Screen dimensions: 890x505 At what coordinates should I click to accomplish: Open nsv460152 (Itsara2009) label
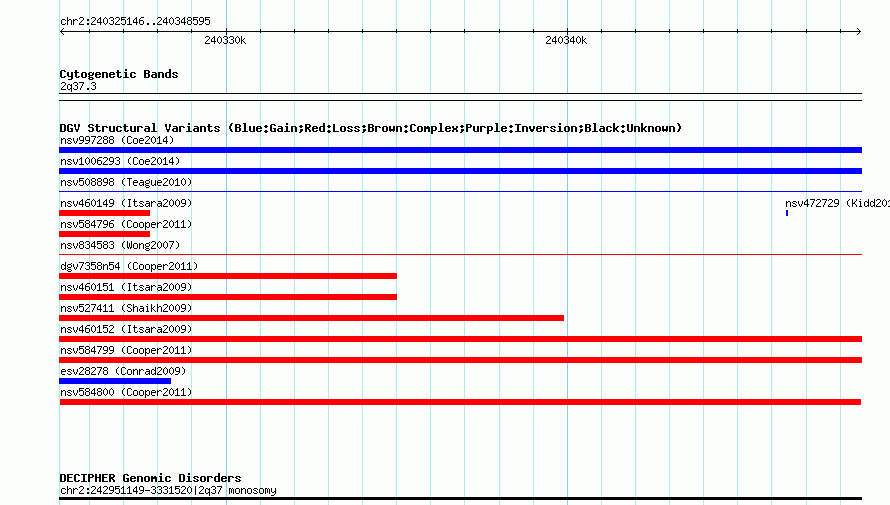126,329
